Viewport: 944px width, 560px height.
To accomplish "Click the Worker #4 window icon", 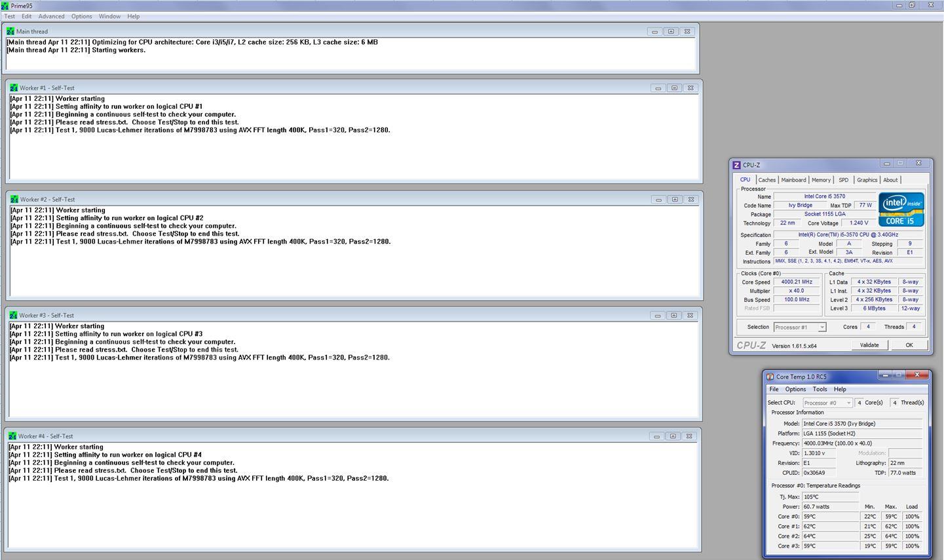I will click(x=12, y=436).
